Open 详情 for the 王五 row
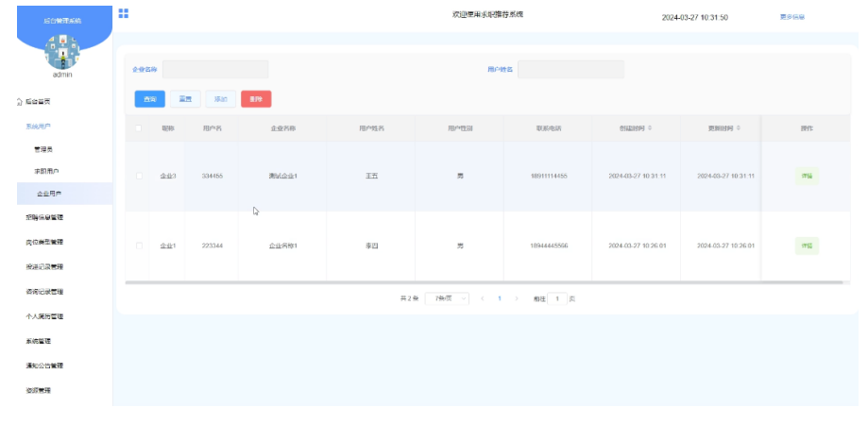Screen dimensions: 868x424 (807, 176)
